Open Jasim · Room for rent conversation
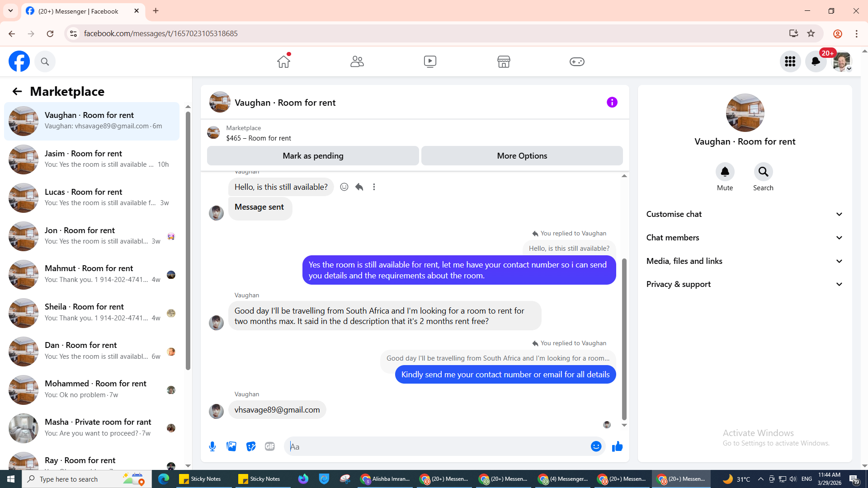The height and width of the screenshot is (488, 868). point(92,160)
